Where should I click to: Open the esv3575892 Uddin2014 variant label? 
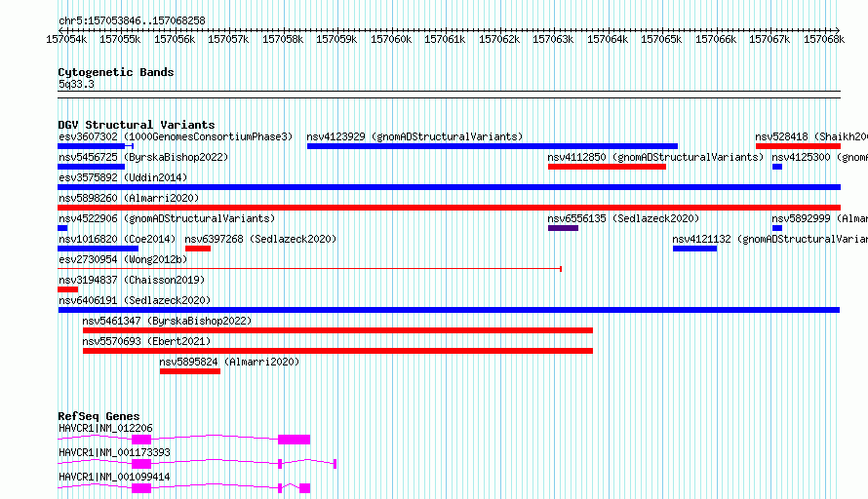(x=123, y=177)
